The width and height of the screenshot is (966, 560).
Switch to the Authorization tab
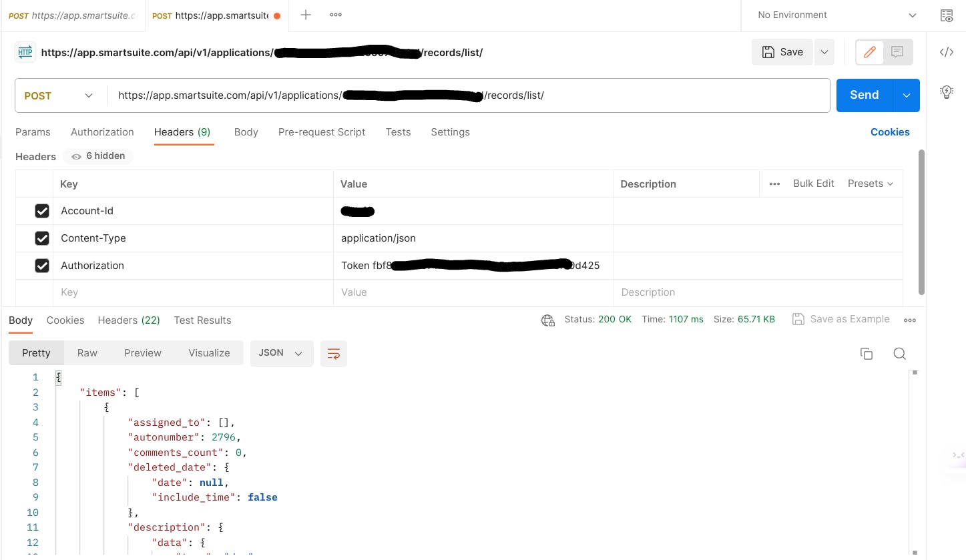pos(102,132)
